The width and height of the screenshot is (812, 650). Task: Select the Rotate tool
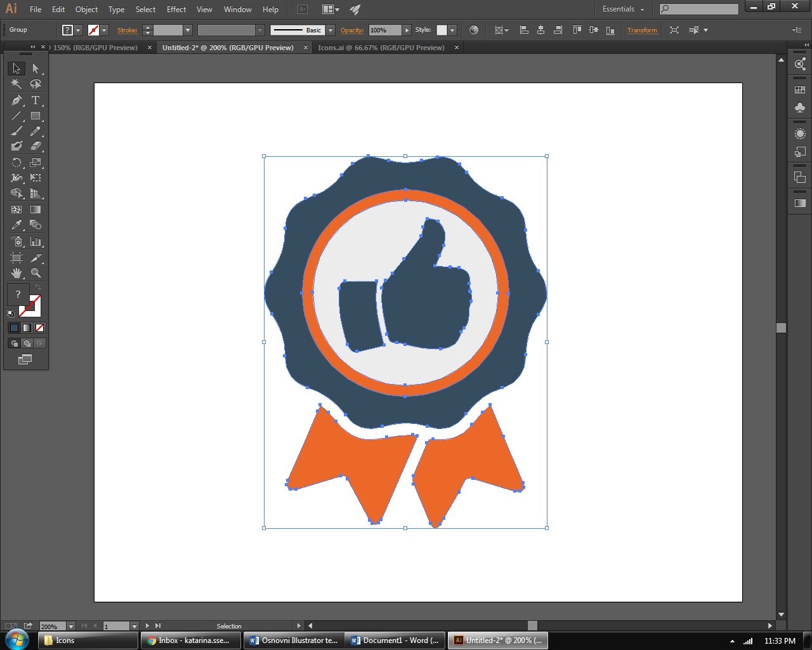pyautogui.click(x=16, y=162)
